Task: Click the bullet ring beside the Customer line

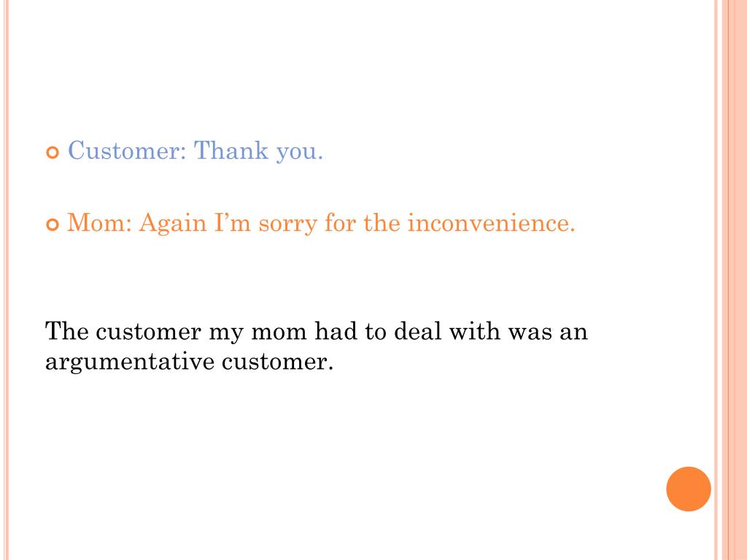Action: [53, 153]
